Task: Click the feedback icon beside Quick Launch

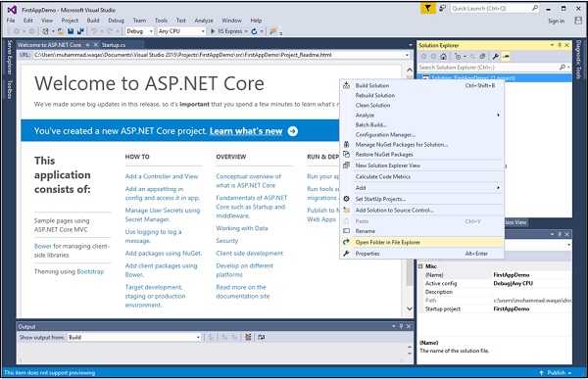Action: (443, 8)
